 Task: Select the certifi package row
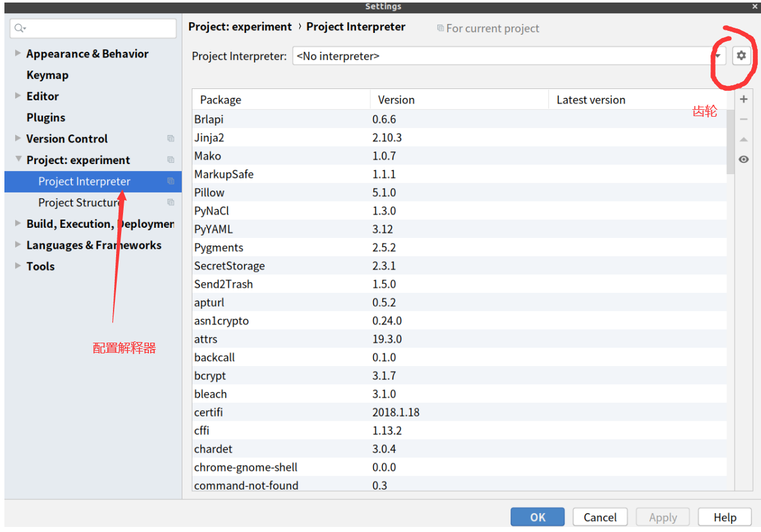point(459,412)
